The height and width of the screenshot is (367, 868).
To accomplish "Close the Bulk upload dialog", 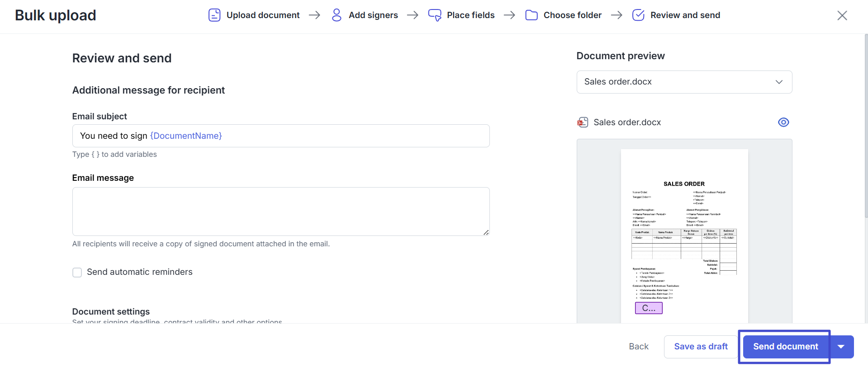I will coord(842,15).
